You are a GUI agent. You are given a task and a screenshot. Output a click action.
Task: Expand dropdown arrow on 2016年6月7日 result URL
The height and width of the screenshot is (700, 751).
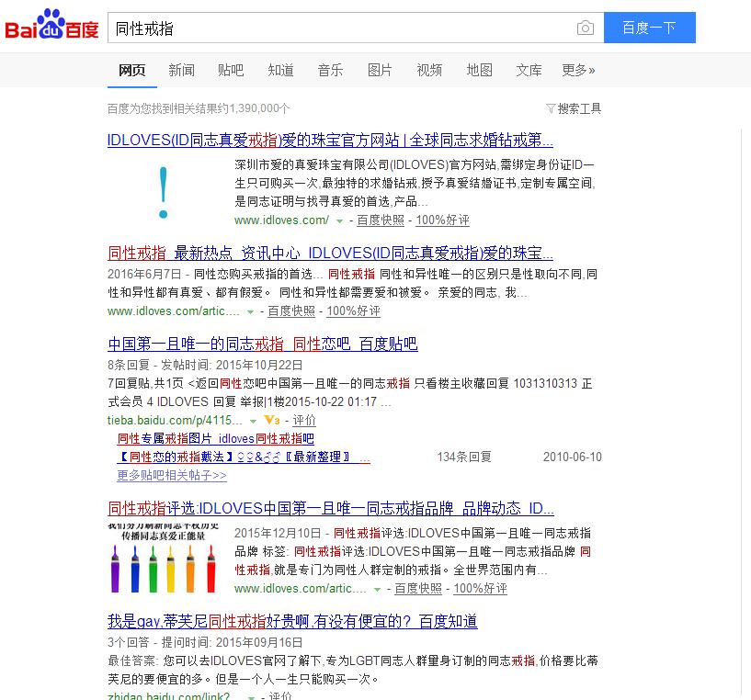[250, 311]
